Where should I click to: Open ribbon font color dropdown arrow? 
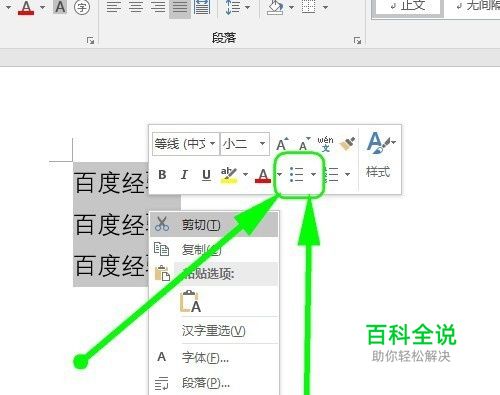42,7
